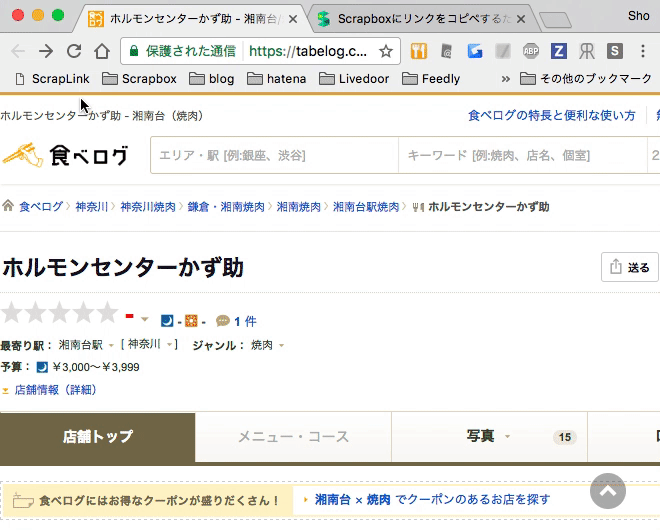660x530 pixels.
Task: Select the メニュー・コース tab
Action: (293, 437)
